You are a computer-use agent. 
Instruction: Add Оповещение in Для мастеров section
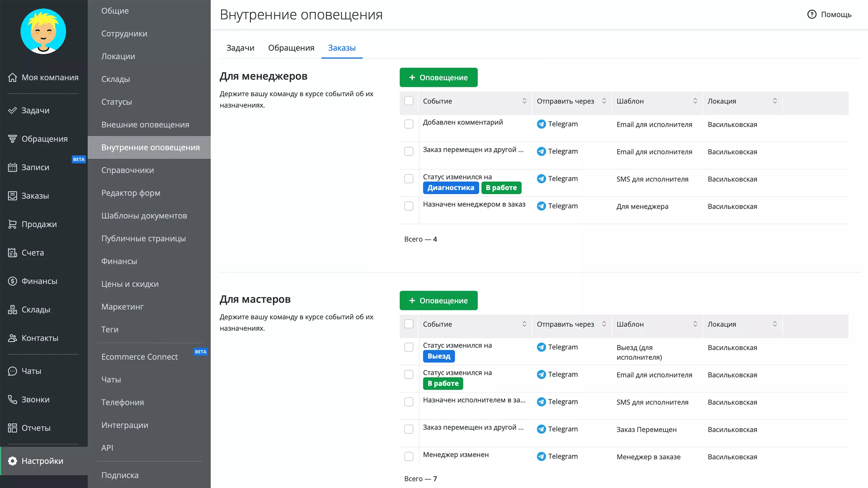pos(438,301)
